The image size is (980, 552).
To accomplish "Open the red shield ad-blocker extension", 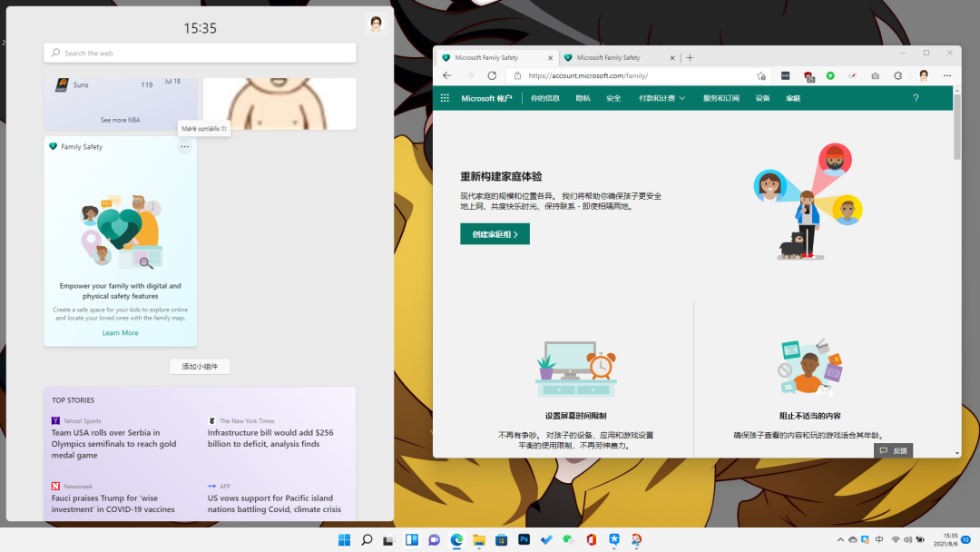I will [808, 76].
